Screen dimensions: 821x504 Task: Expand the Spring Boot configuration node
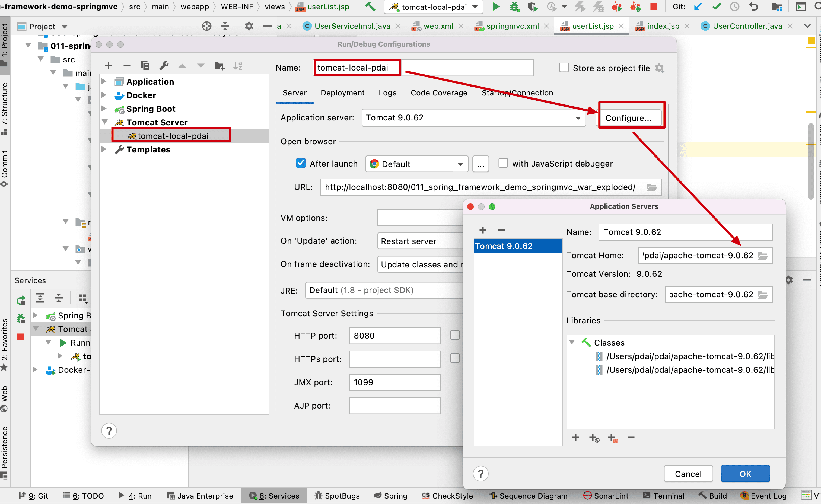[x=104, y=109]
